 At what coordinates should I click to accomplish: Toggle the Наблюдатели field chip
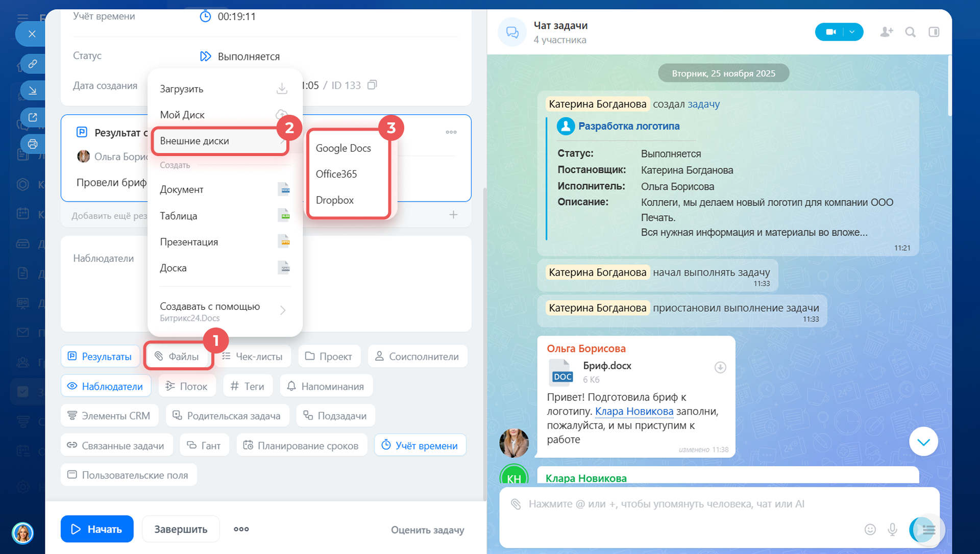[106, 386]
